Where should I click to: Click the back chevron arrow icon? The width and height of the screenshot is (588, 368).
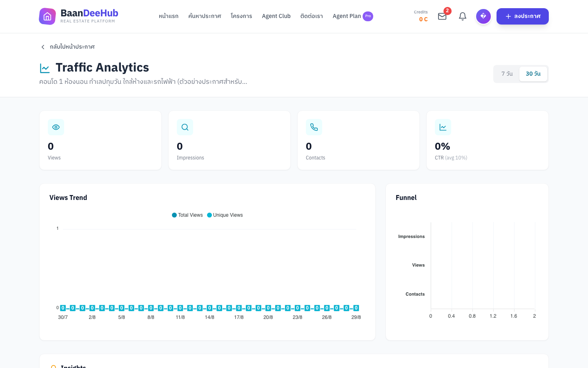click(x=43, y=47)
